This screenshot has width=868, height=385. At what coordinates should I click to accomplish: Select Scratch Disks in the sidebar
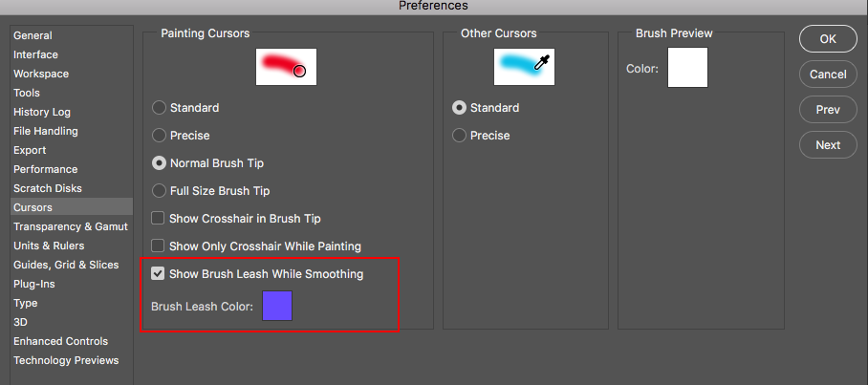click(x=48, y=188)
